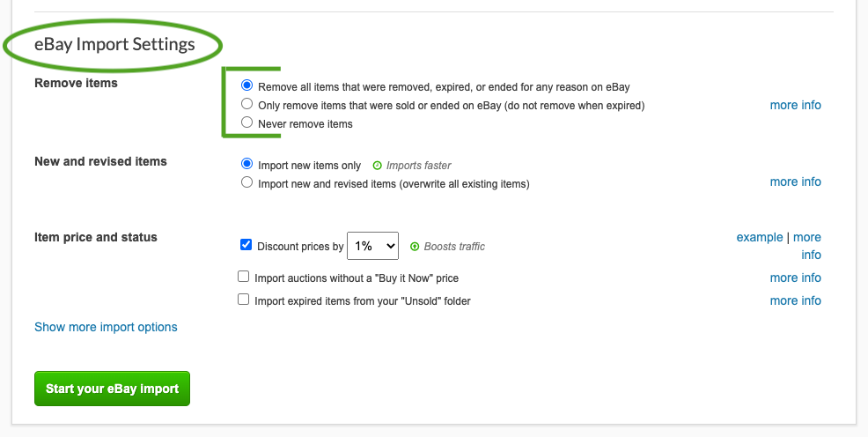868x437 pixels.
Task: Open more info for Import auctions option
Action: pos(796,278)
